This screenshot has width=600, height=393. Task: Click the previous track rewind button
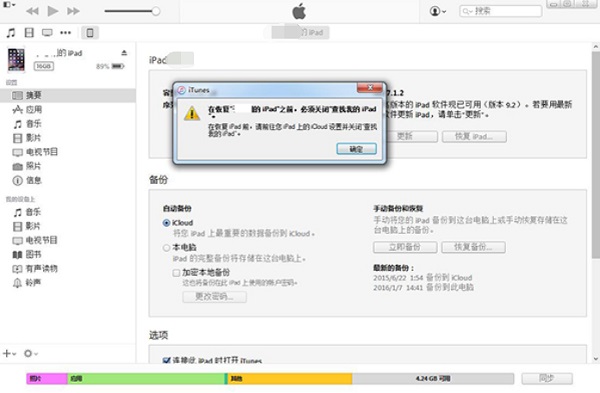pos(32,11)
